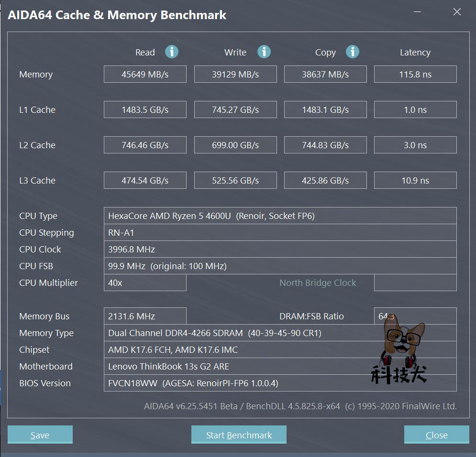Viewport: 476px width, 457px height.
Task: Click the CPU Stepping label
Action: (46, 233)
